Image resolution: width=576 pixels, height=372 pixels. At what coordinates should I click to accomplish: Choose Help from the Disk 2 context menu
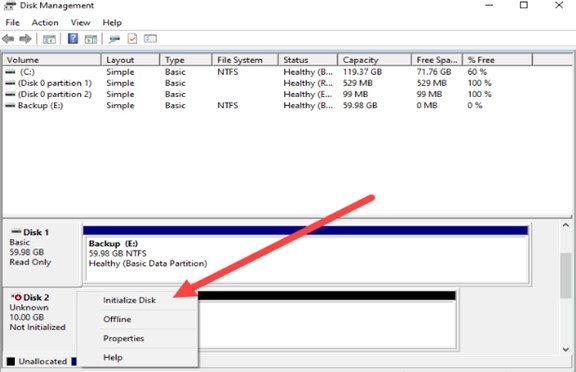(138, 357)
